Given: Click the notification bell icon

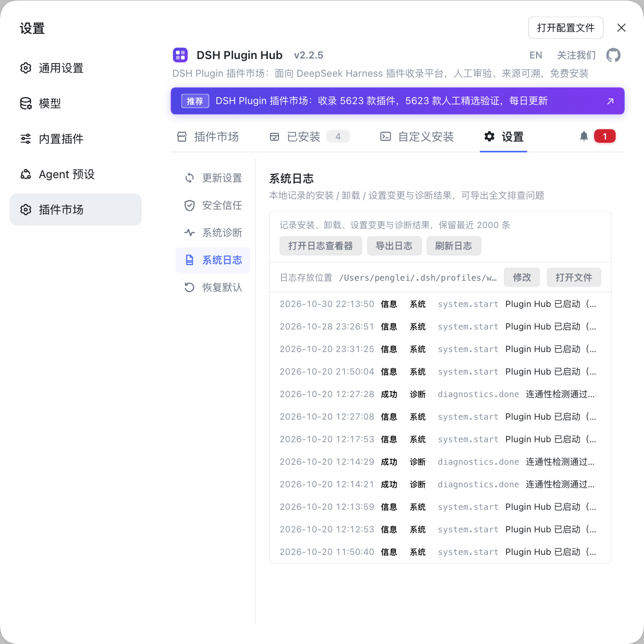Looking at the screenshot, I should click(x=584, y=136).
